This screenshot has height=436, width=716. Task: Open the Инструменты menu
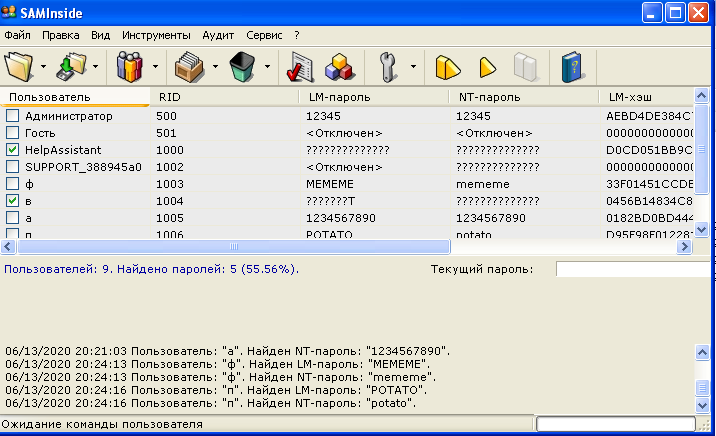coord(156,35)
